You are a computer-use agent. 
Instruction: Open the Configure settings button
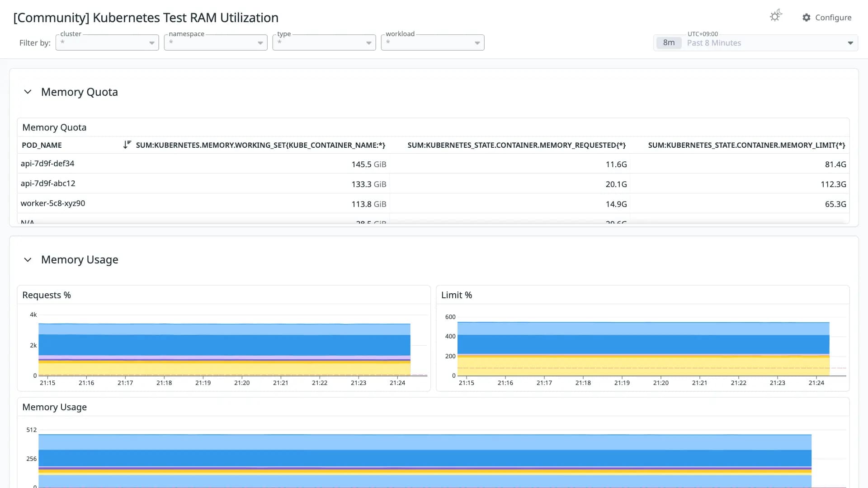click(827, 18)
